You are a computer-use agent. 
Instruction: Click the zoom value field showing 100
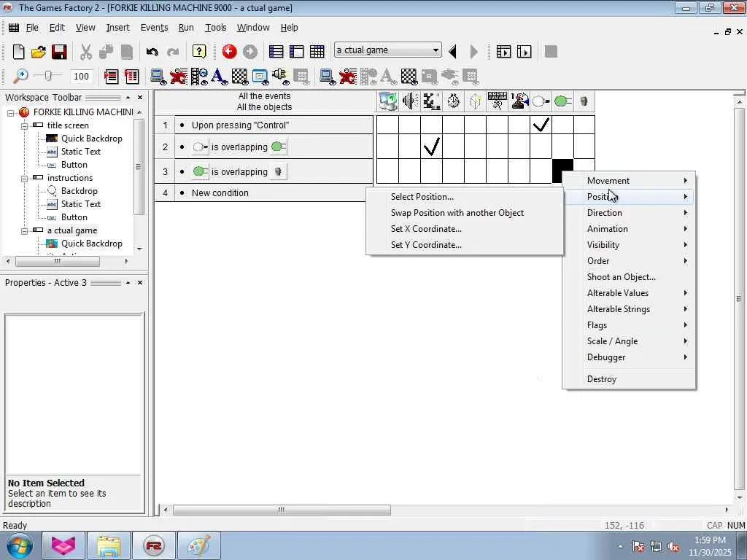point(82,76)
